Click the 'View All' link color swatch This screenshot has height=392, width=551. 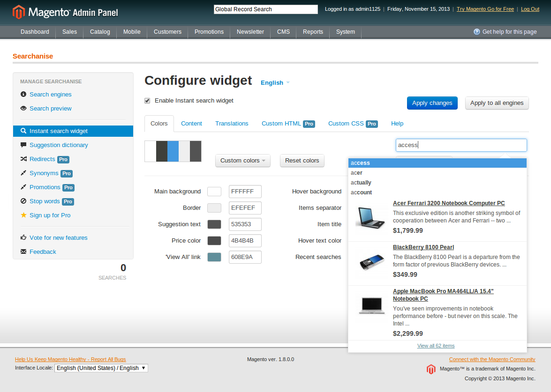click(214, 257)
